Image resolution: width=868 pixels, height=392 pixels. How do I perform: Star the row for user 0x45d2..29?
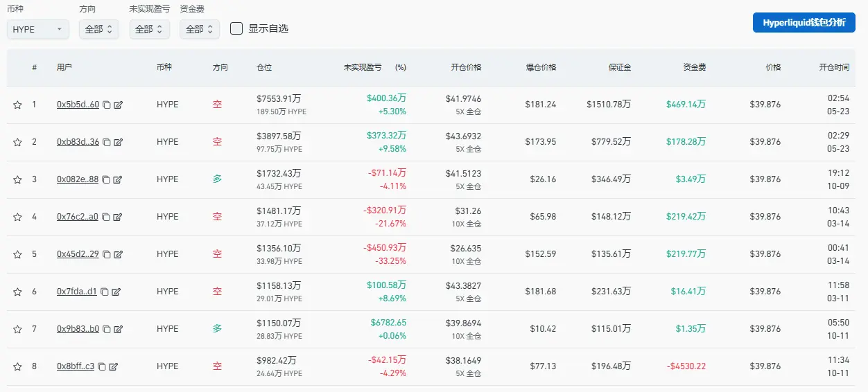coord(17,255)
